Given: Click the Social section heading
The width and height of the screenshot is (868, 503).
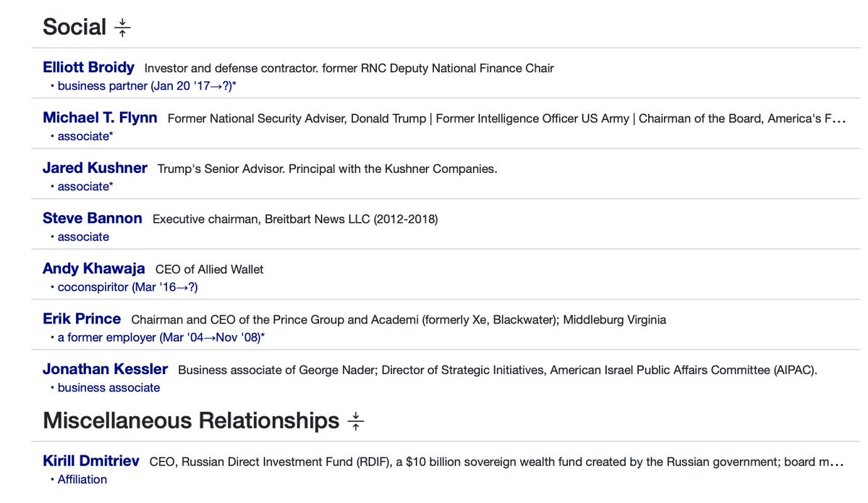Looking at the screenshot, I should pyautogui.click(x=75, y=28).
